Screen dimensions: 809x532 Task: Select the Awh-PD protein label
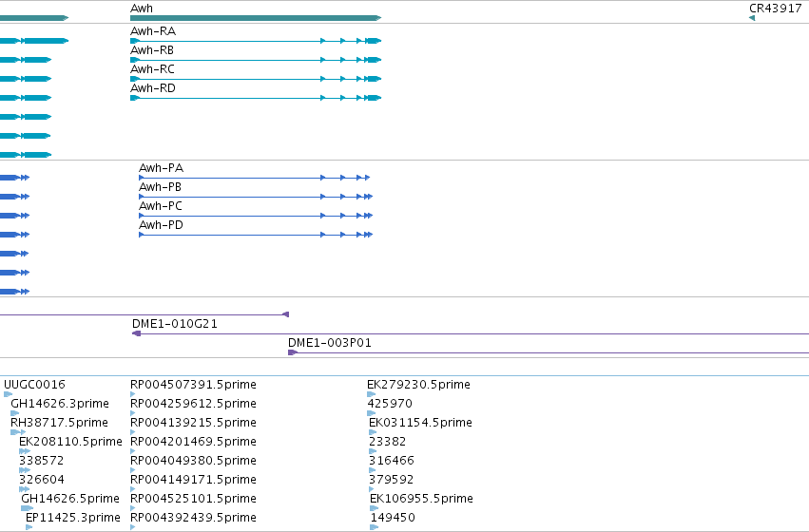[161, 225]
